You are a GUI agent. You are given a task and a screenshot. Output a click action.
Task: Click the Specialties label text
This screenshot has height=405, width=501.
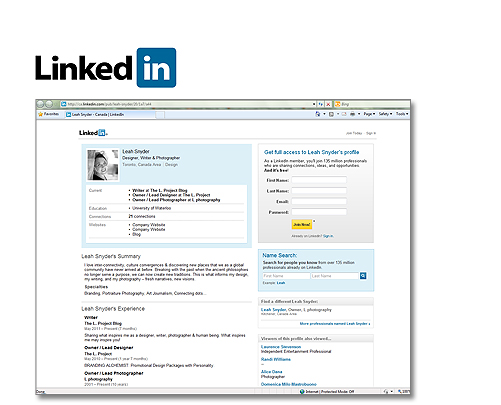point(96,287)
